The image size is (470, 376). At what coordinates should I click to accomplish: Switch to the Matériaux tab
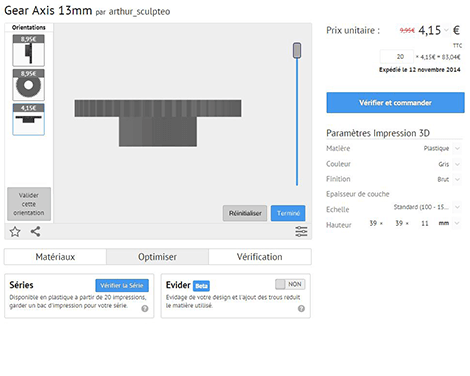pos(55,257)
